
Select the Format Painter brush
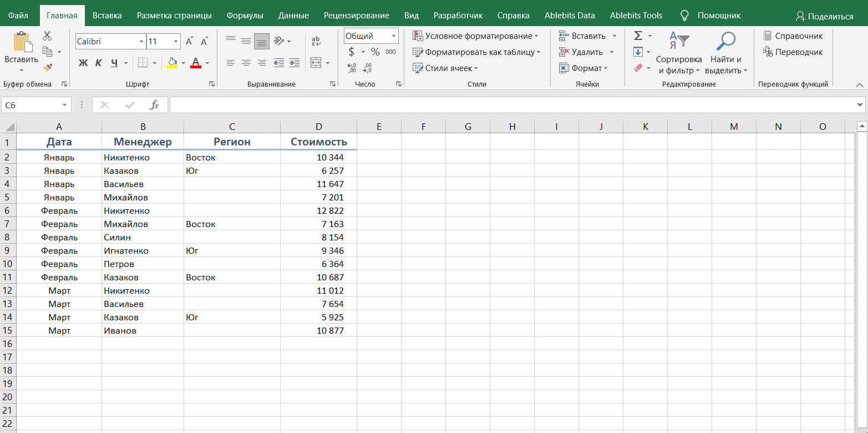point(48,68)
